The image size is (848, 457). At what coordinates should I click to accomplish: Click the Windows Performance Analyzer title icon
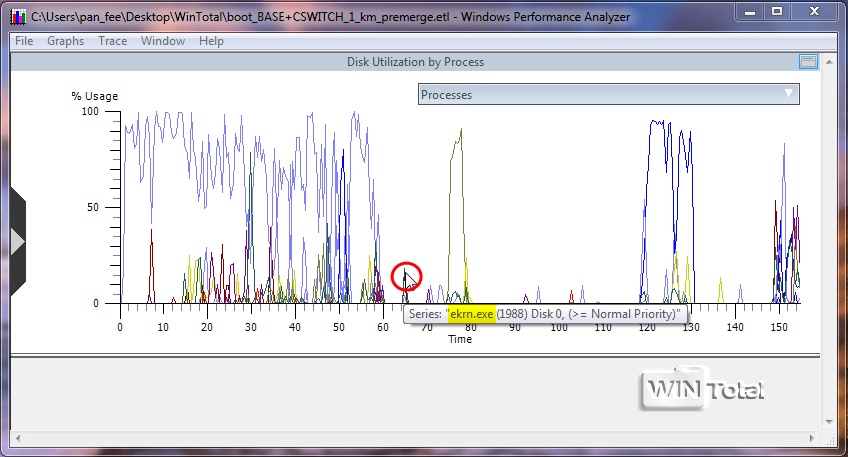[x=18, y=17]
